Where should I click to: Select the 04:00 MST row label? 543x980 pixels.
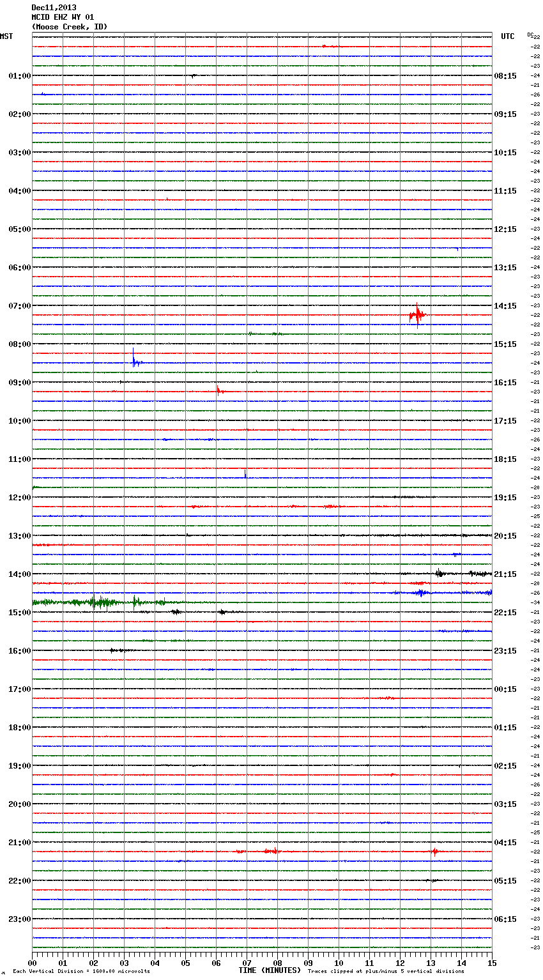pos(19,191)
